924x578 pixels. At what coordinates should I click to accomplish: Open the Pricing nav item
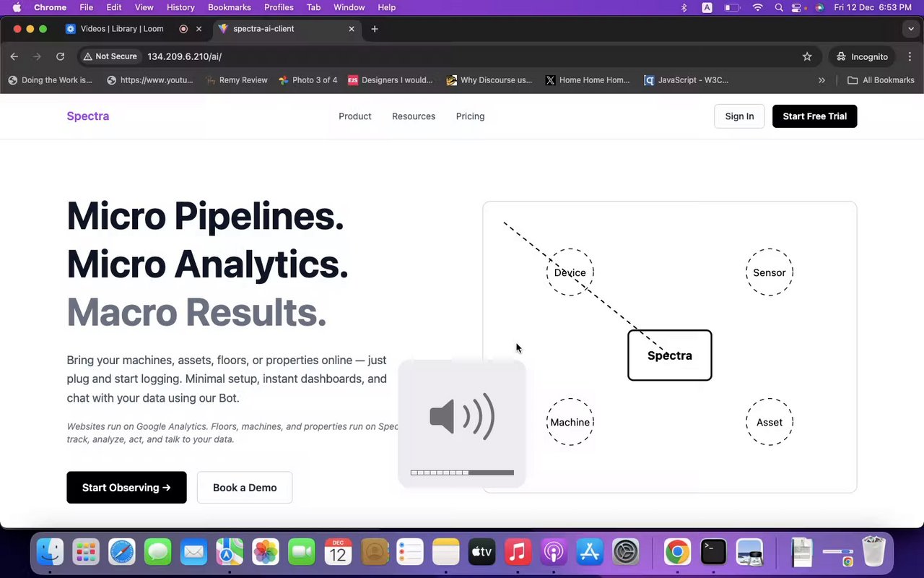[470, 116]
